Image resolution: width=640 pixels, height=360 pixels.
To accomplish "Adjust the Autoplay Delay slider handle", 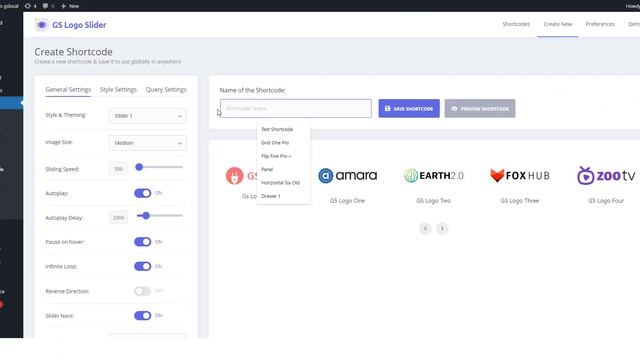I will (x=146, y=216).
